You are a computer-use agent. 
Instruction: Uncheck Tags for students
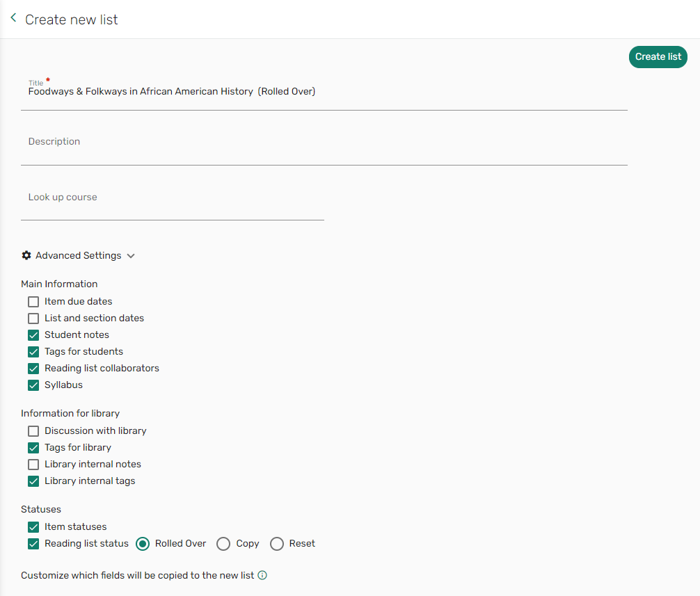pos(33,351)
